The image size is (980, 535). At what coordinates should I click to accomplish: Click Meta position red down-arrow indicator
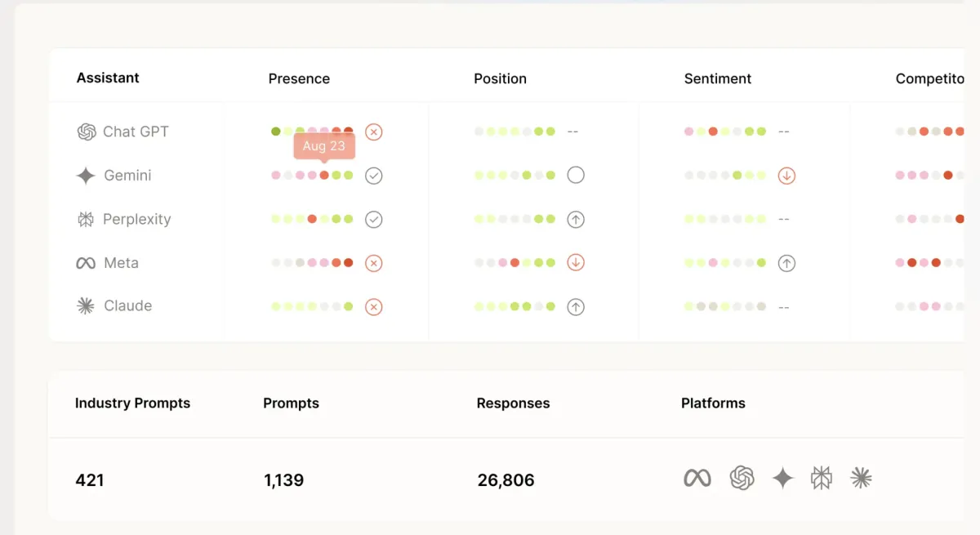(576, 263)
